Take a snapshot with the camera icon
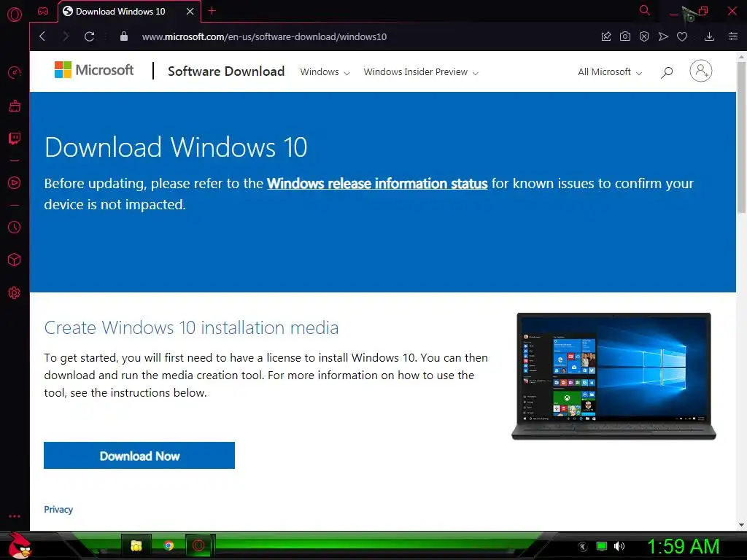The width and height of the screenshot is (747, 560). tap(625, 36)
